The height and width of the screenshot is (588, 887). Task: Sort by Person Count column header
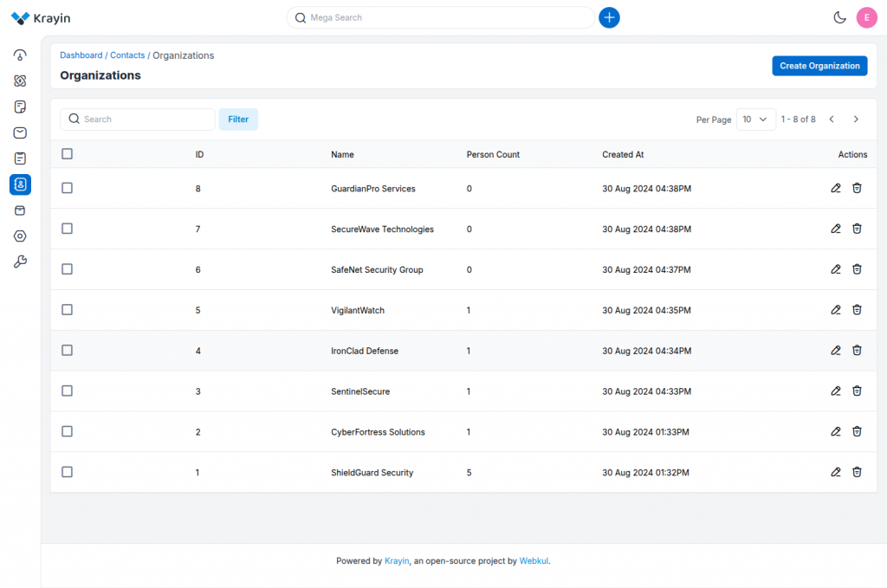tap(493, 154)
